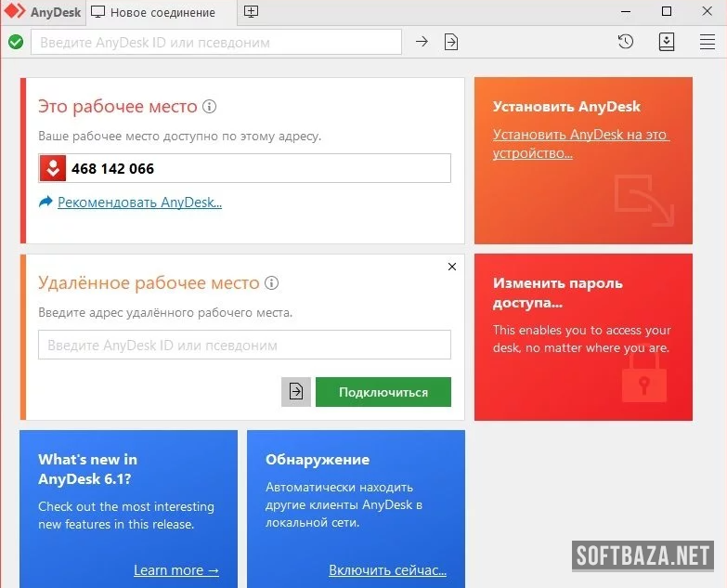The width and height of the screenshot is (727, 588).
Task: Click the info icon beside "Это рабочее место"
Action: pyautogui.click(x=210, y=107)
